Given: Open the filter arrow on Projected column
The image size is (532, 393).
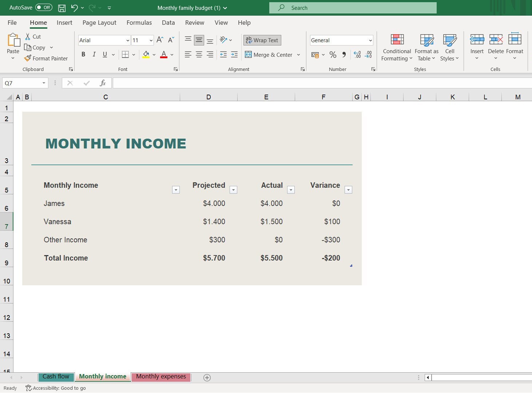Looking at the screenshot, I should 233,190.
